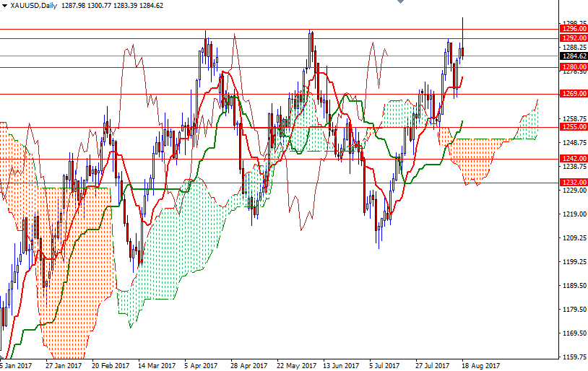Click the 5 Apr 2017 date label

(x=201, y=365)
